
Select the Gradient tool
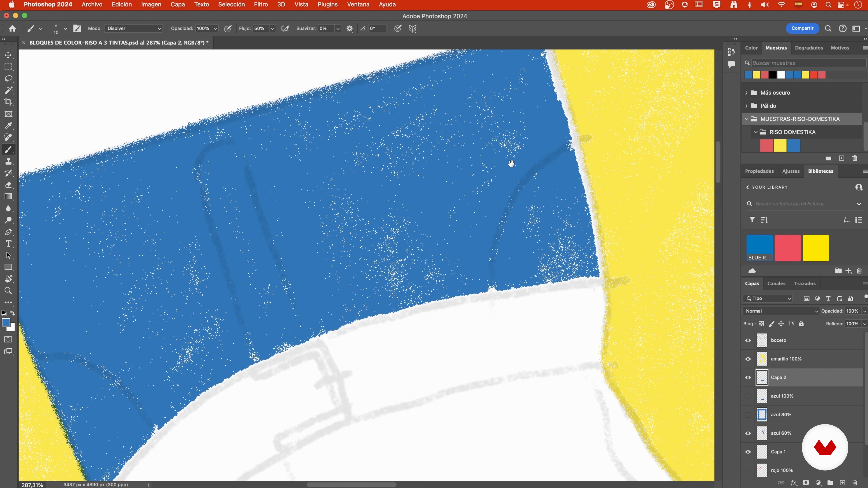coord(9,197)
